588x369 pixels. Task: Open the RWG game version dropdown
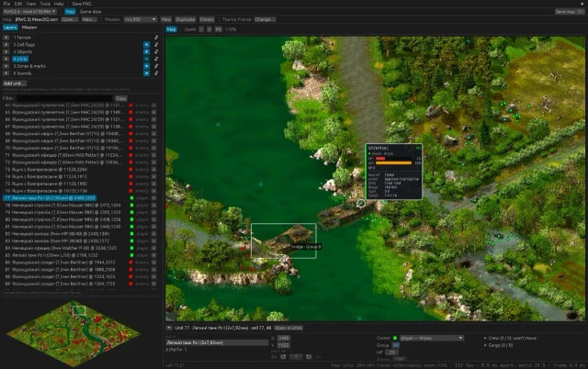point(29,12)
